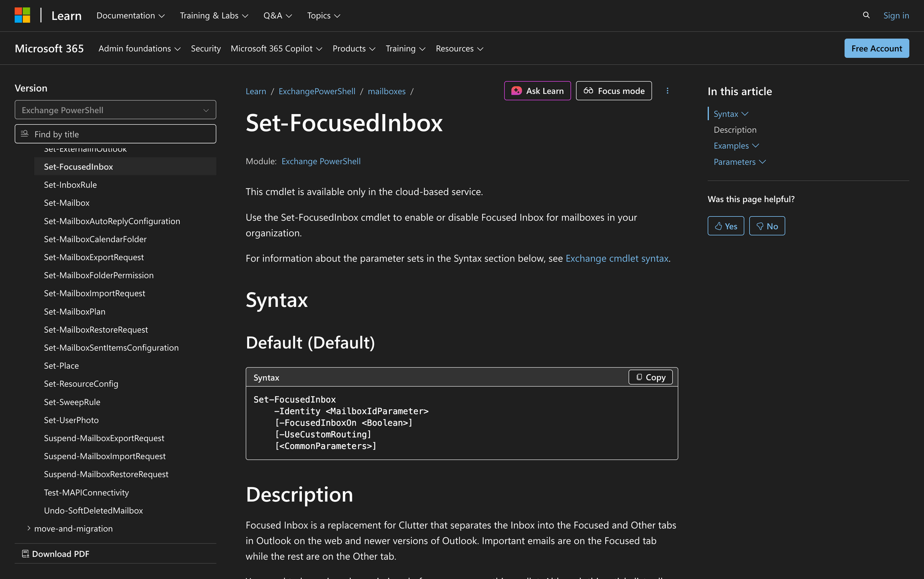Open the Documentation menu
This screenshot has height=579, width=924.
click(130, 15)
